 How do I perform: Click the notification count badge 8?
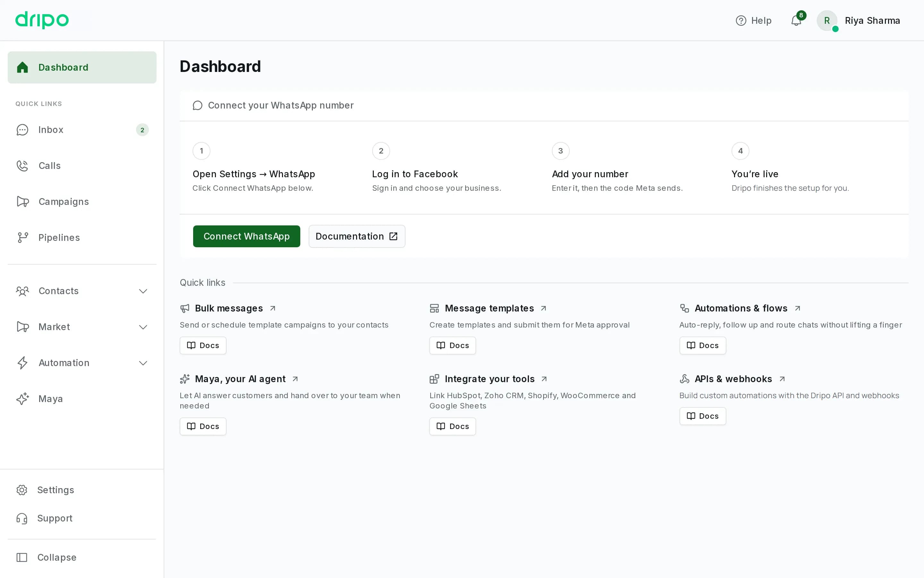click(x=801, y=15)
